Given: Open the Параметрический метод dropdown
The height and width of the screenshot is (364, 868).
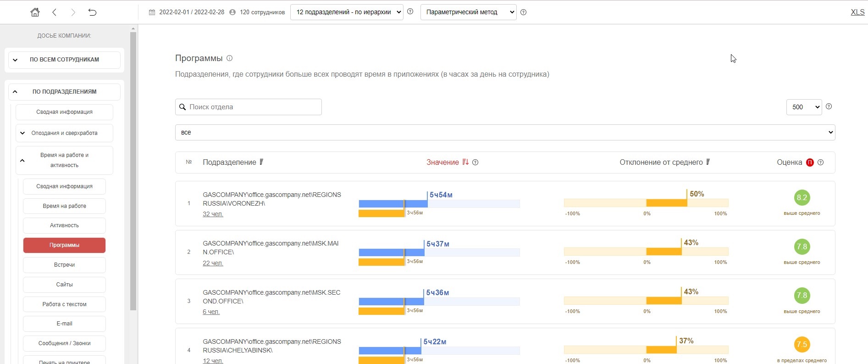Looking at the screenshot, I should coord(468,12).
